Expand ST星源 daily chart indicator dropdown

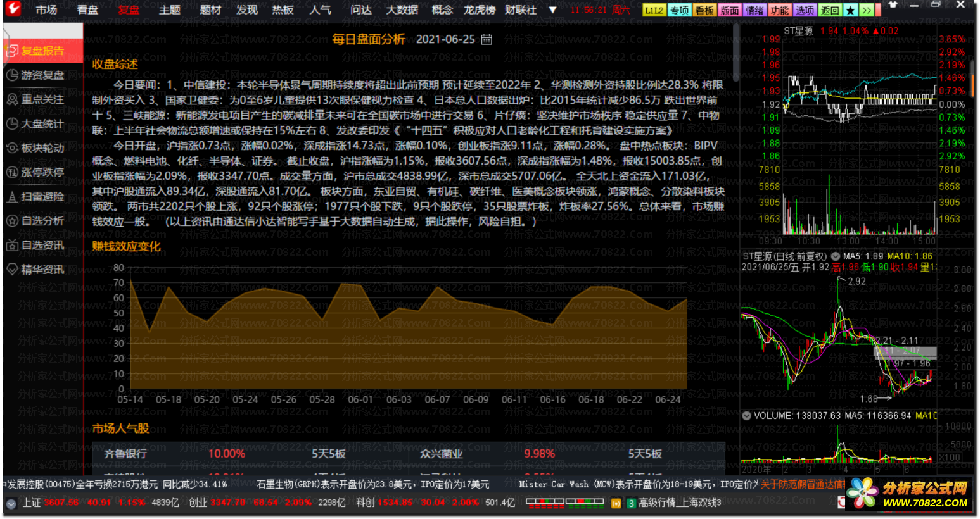pos(835,256)
